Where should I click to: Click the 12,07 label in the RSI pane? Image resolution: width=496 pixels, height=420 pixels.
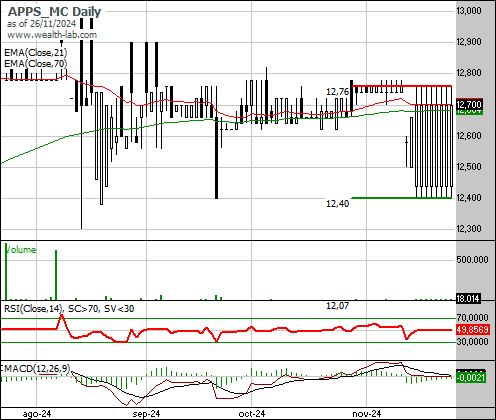pyautogui.click(x=337, y=306)
